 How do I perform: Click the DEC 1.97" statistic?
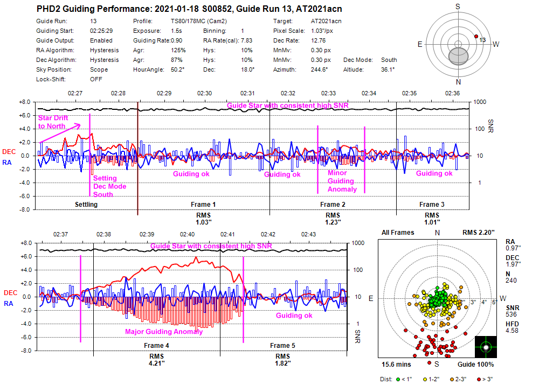coord(513,261)
